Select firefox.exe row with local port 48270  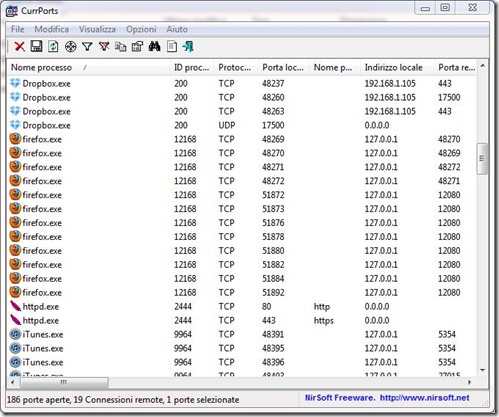coord(242,153)
